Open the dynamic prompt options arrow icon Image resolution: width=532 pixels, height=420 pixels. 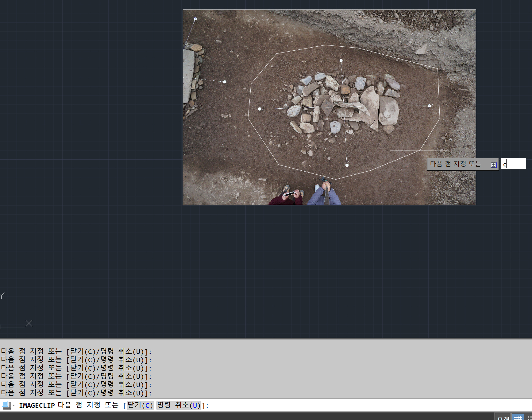pyautogui.click(x=493, y=165)
